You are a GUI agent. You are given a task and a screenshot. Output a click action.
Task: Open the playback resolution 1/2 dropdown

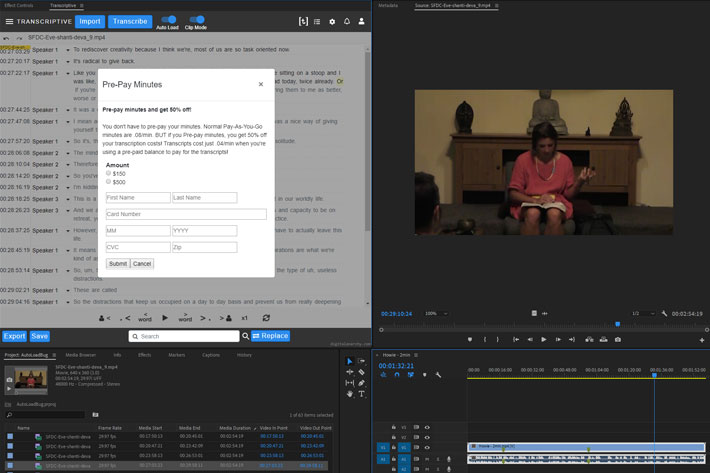[643, 313]
